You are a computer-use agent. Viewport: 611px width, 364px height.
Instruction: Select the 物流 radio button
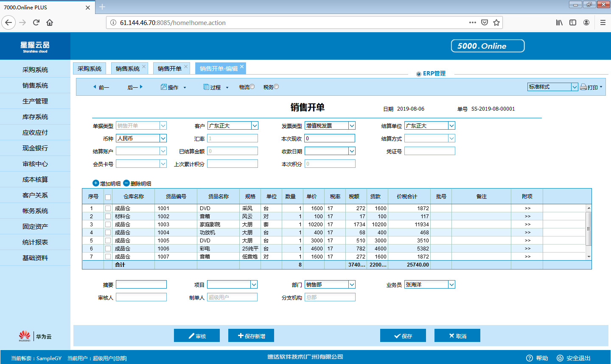pyautogui.click(x=252, y=86)
